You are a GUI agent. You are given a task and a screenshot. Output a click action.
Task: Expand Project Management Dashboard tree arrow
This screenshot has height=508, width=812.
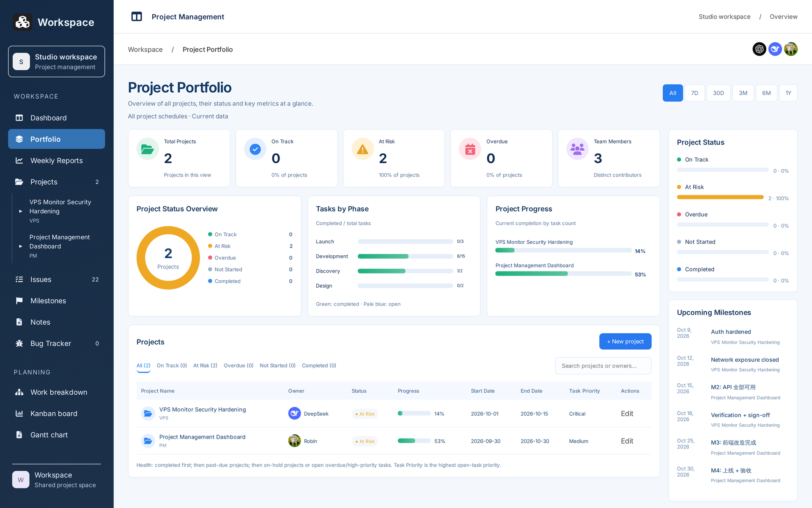click(x=20, y=246)
